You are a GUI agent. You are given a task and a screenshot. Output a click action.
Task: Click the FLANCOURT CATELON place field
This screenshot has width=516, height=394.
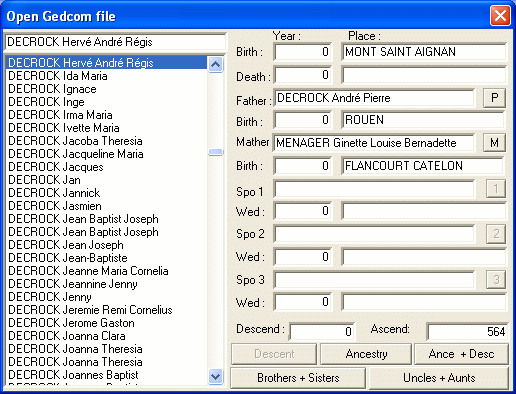coord(424,166)
